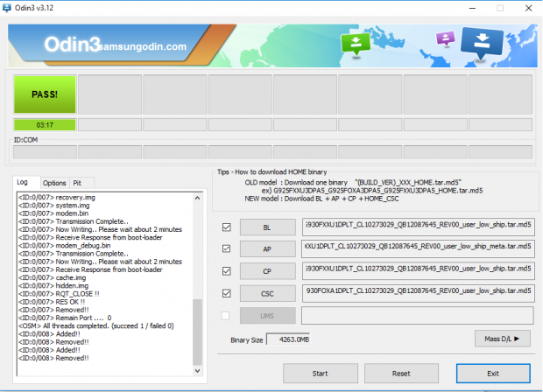This screenshot has height=392, width=543.
Task: Toggle the BL file checkbox
Action: click(228, 227)
